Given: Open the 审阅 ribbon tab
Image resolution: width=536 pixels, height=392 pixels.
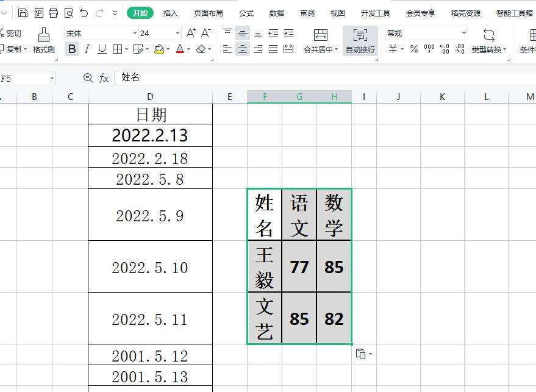Looking at the screenshot, I should click(307, 13).
